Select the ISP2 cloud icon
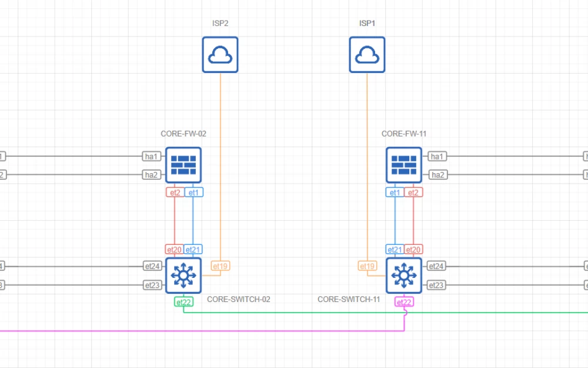The image size is (588, 368). coord(220,54)
